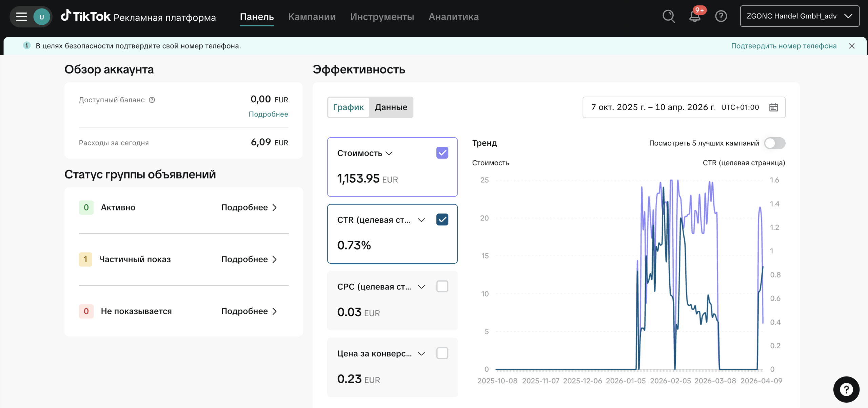Click Подтвердить номер телефона link
868x408 pixels.
784,46
